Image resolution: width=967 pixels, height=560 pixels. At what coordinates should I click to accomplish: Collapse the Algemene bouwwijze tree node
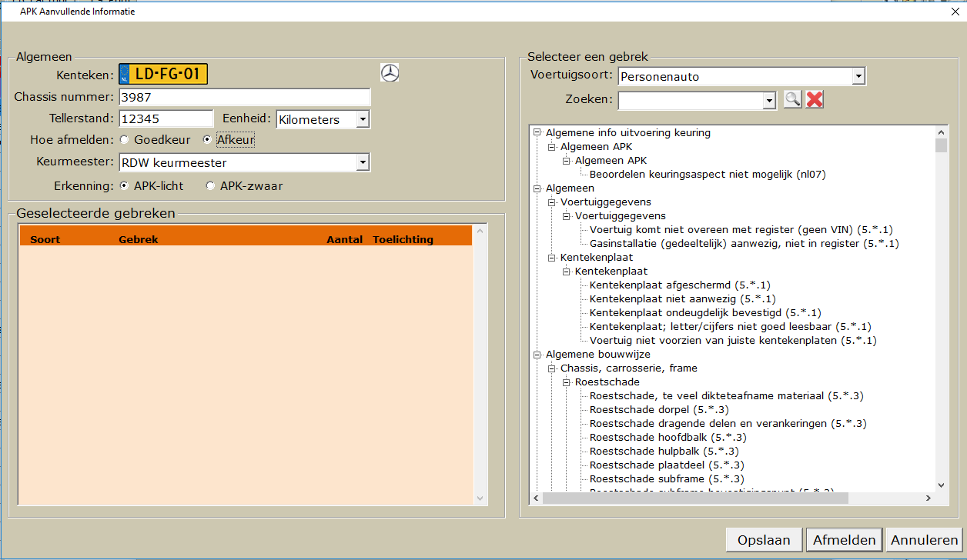pos(537,354)
